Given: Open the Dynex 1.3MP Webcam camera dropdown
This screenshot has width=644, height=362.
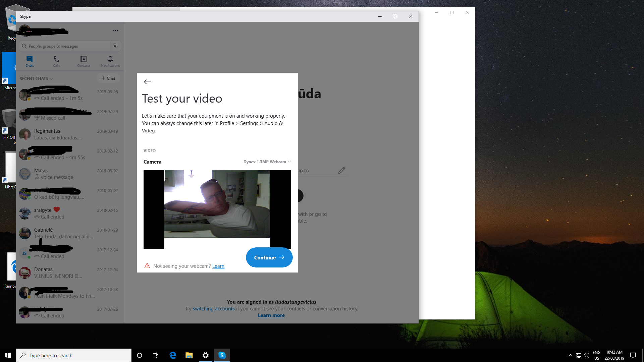Looking at the screenshot, I should pos(267,162).
